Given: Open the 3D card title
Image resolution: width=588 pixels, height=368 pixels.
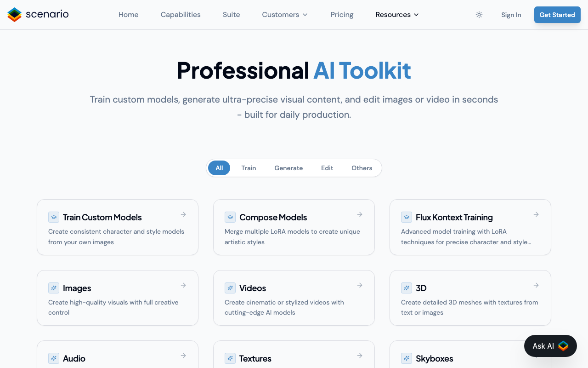Looking at the screenshot, I should [421, 288].
